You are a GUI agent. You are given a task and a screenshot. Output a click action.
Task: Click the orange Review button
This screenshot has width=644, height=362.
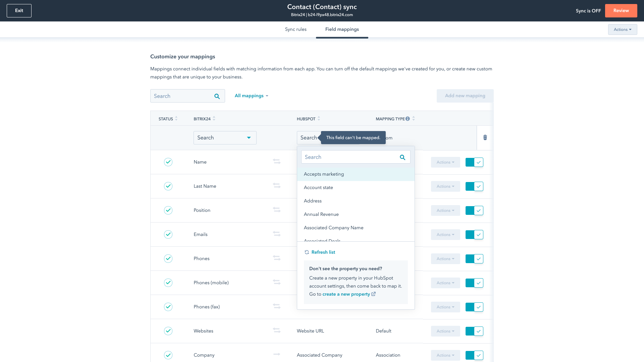[621, 10]
